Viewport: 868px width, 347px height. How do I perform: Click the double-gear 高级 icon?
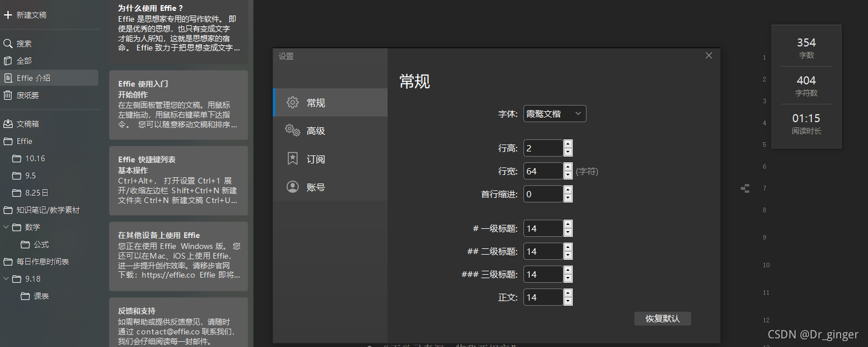[292, 131]
